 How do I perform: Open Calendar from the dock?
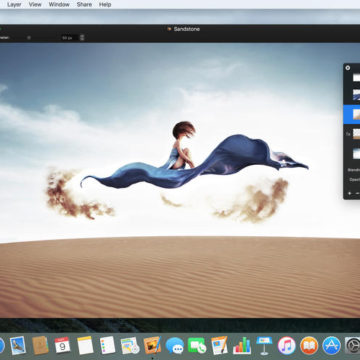tap(63, 345)
